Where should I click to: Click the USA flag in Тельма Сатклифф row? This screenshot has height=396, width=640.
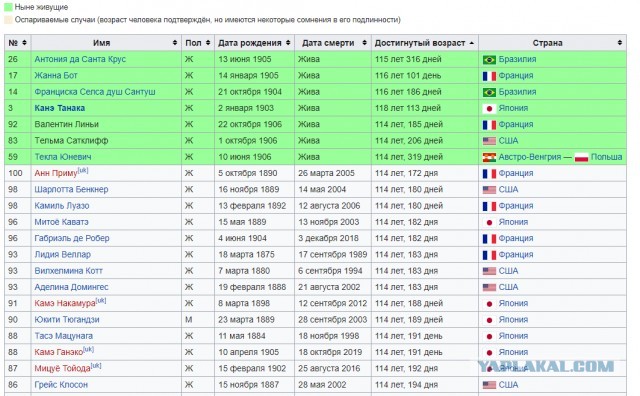click(489, 141)
